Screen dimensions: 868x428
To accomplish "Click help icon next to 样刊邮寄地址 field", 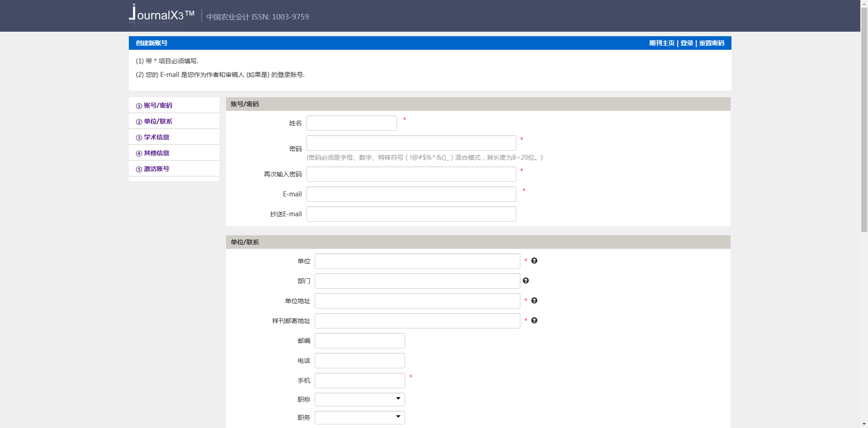I will 534,320.
